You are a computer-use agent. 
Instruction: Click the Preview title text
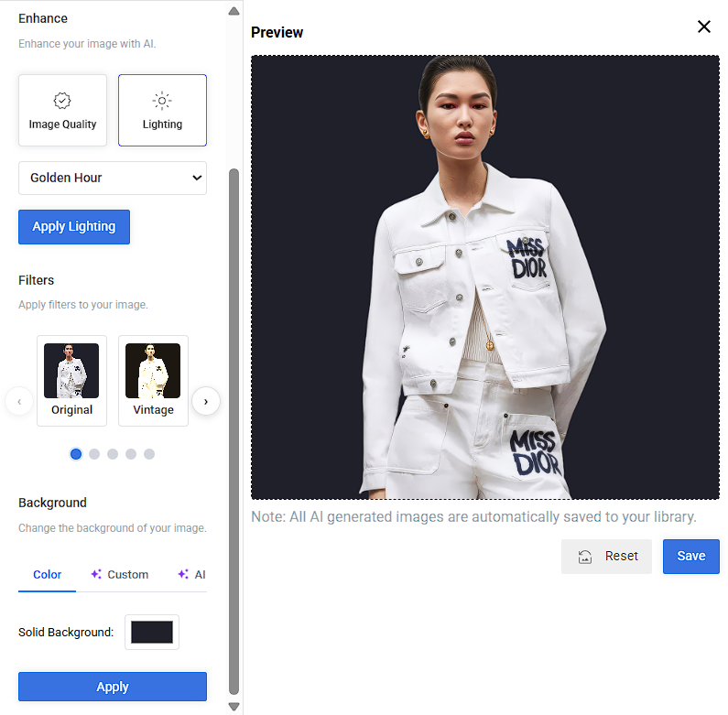277,33
